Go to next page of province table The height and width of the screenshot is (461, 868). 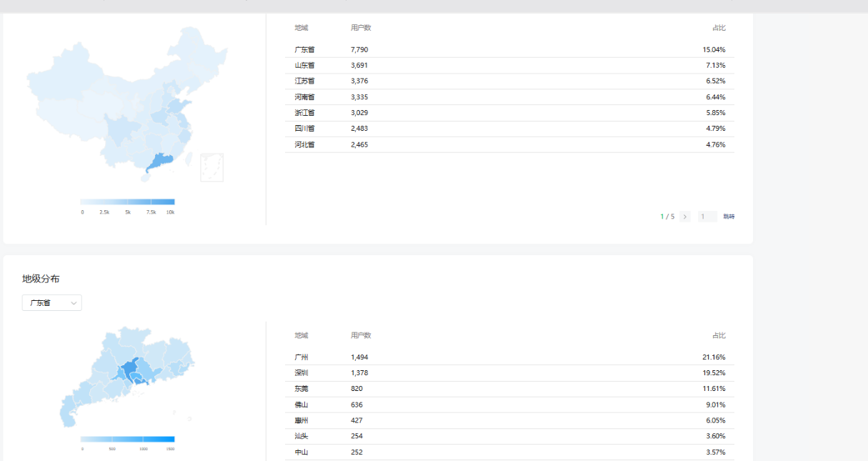684,217
